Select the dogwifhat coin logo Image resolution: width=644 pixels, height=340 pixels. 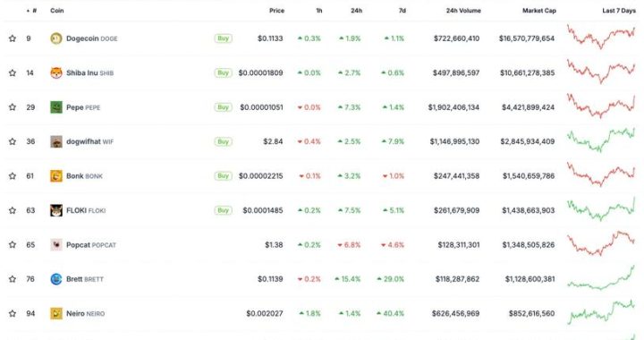point(56,141)
